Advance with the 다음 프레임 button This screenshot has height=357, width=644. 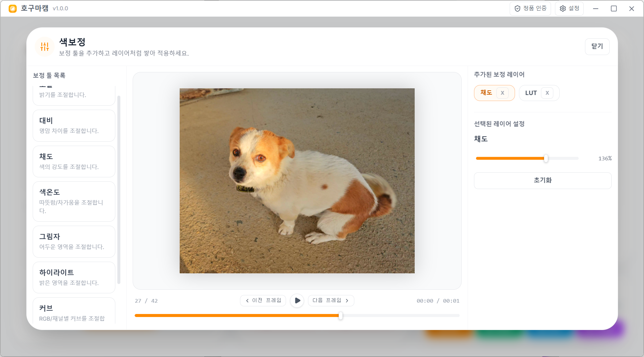(x=331, y=301)
